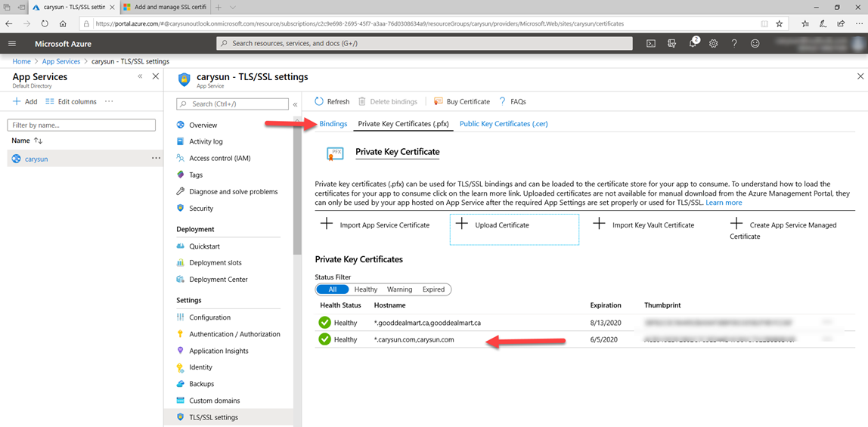Screen dimensions: 868x427
Task: Open a new browser tab
Action: click(218, 8)
